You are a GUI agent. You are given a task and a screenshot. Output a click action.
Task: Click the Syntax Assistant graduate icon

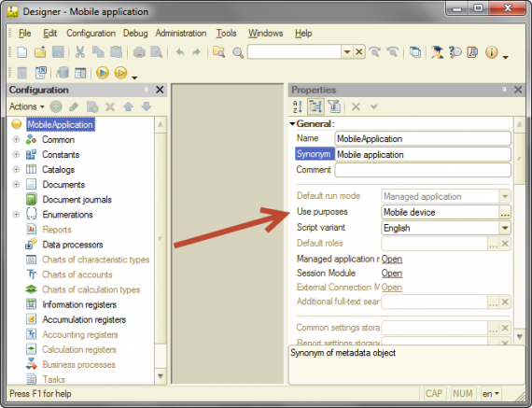click(437, 52)
